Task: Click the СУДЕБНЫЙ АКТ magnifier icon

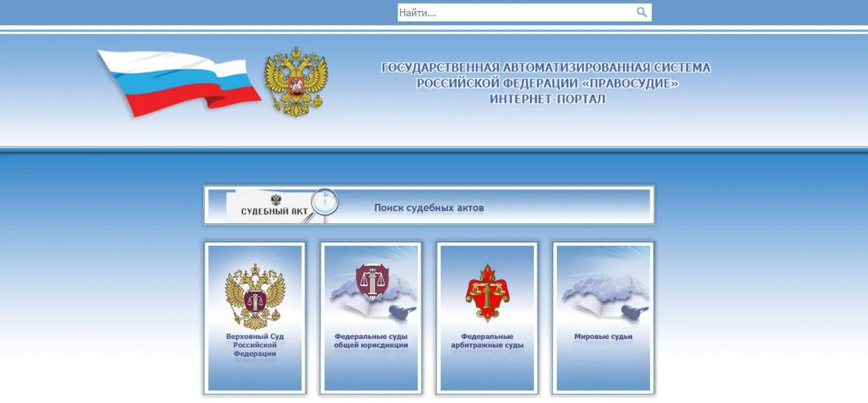Action: 282,206
